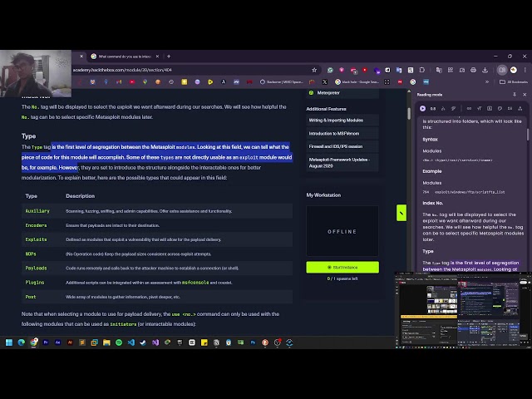
Task: Open Microsoft Edge from taskbar
Action: [x=22, y=342]
